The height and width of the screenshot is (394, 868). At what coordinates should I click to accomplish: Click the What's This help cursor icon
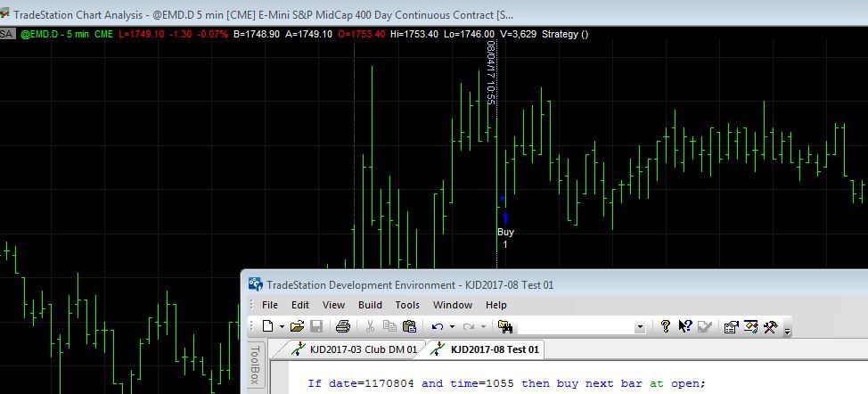pyautogui.click(x=684, y=326)
